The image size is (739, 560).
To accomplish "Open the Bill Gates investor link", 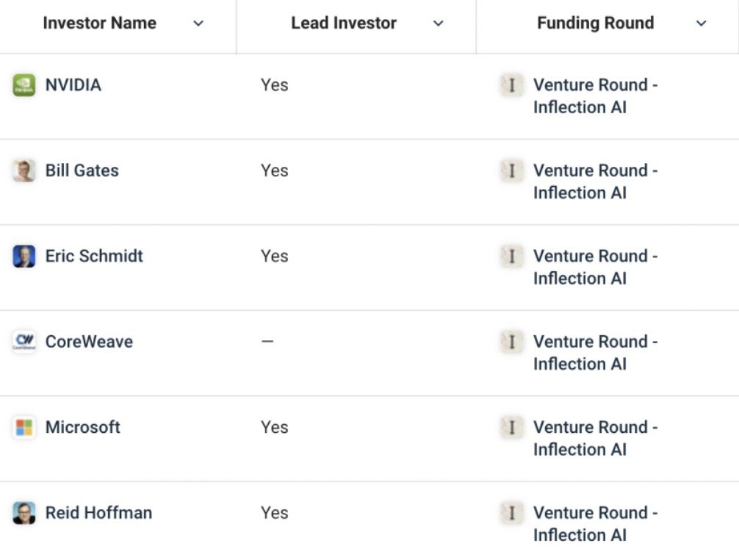I will 82,170.
